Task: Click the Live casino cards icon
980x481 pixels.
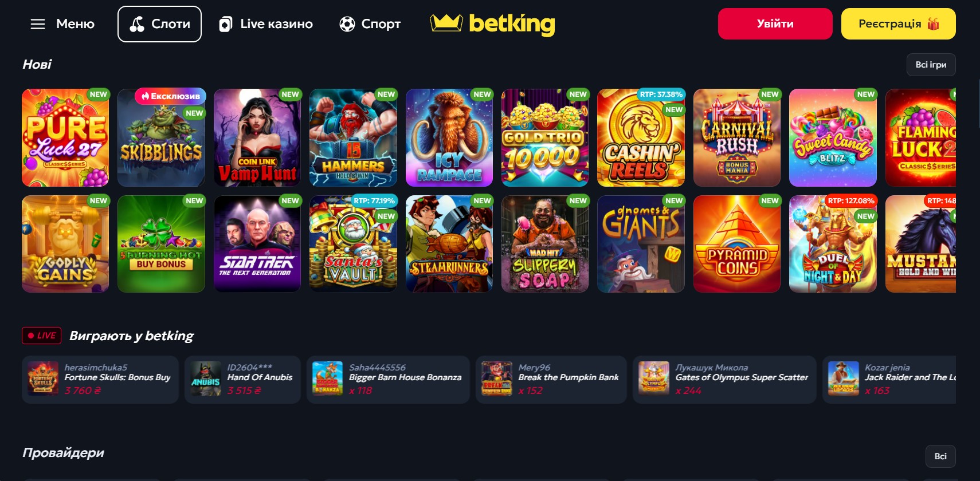Action: click(x=226, y=24)
